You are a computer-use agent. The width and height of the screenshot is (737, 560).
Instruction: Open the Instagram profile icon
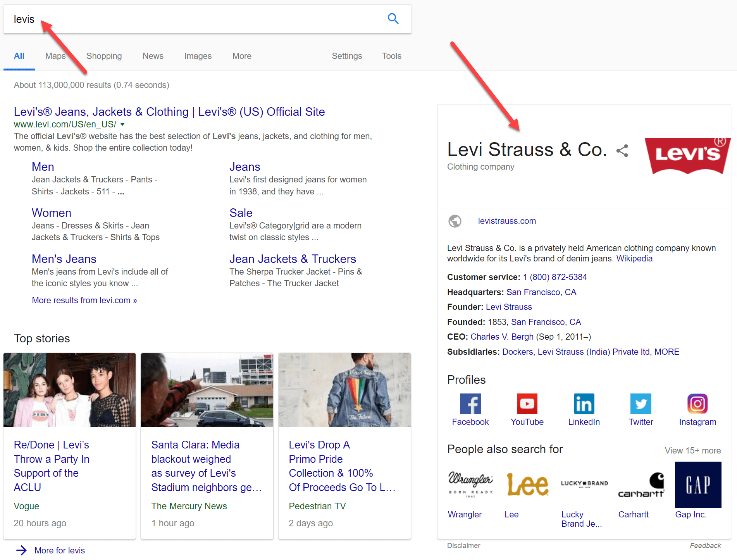click(697, 404)
